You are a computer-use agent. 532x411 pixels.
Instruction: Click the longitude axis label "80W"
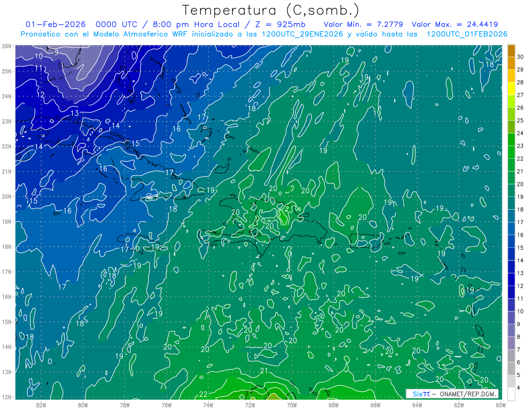(x=83, y=405)
